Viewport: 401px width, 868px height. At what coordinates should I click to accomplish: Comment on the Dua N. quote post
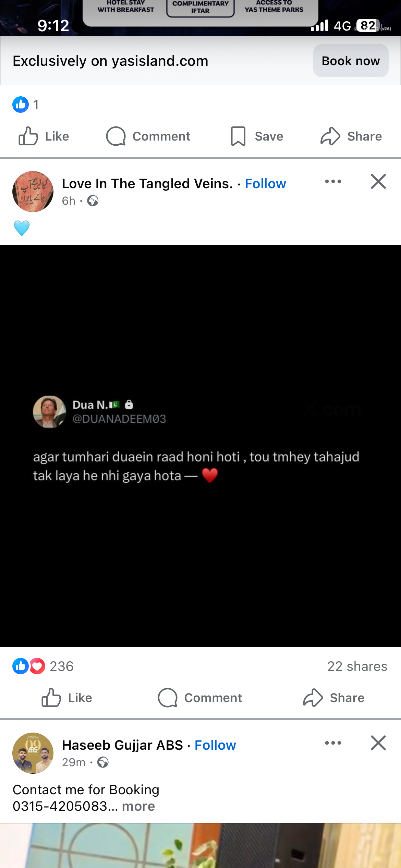200,698
